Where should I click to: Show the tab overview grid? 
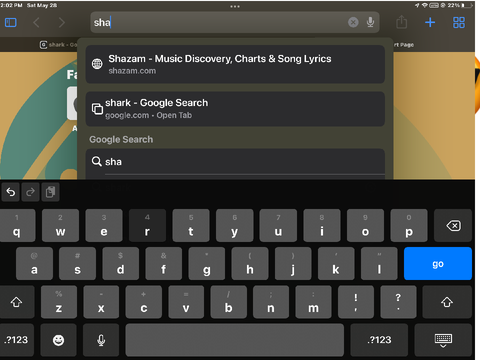point(459,22)
